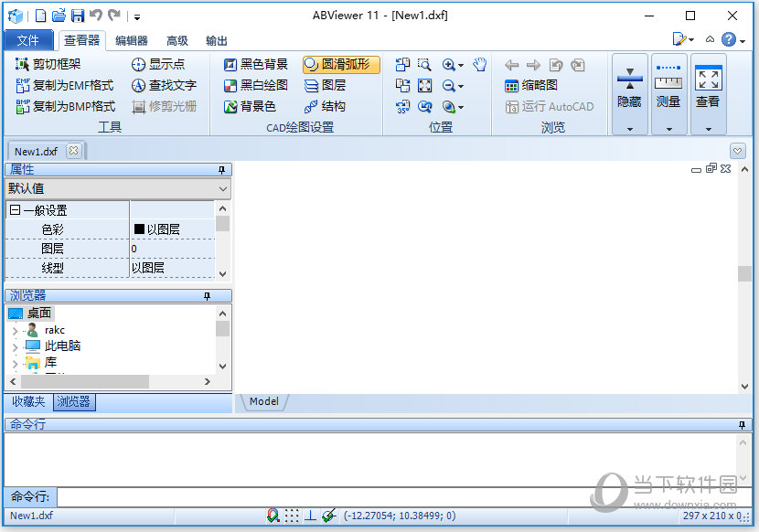Toggle ortho mode in status bar

[x=310, y=516]
